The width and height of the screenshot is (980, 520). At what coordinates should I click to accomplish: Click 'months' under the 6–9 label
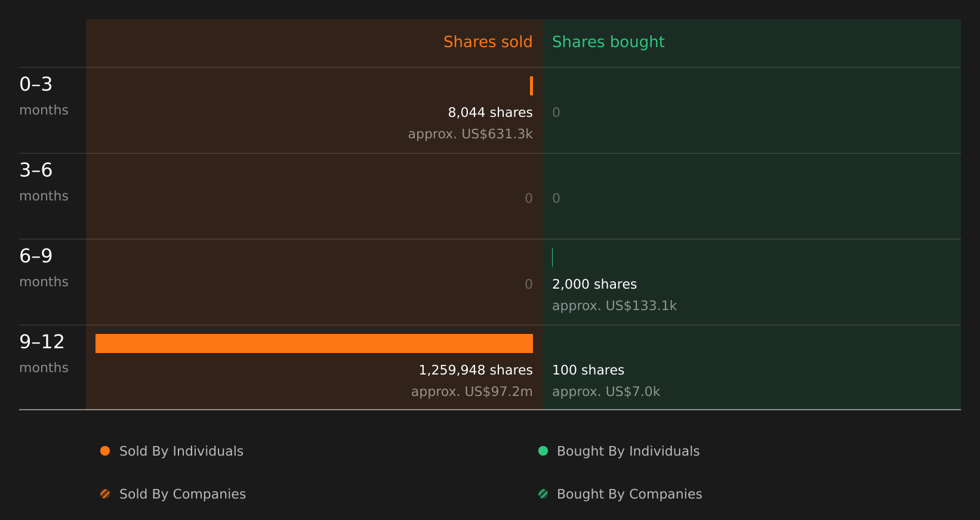click(44, 282)
